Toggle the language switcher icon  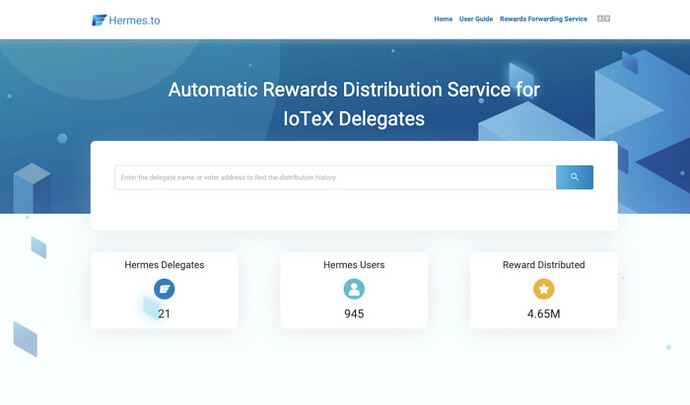[x=603, y=18]
